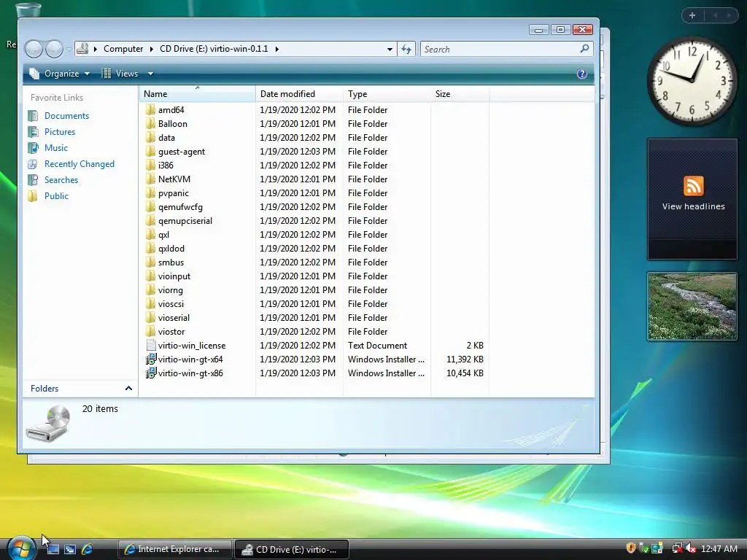Sort by the Name column header

pyautogui.click(x=198, y=94)
